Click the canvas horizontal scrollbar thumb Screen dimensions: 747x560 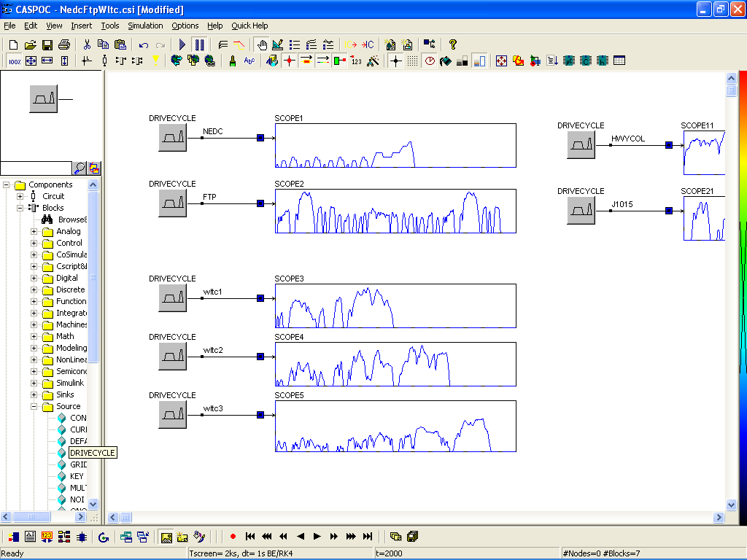click(x=125, y=517)
